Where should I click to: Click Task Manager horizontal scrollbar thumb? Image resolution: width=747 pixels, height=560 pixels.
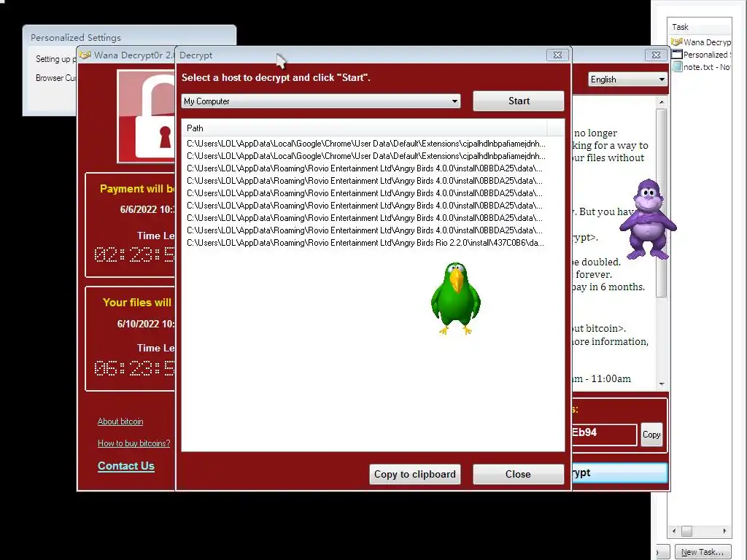tap(686, 531)
